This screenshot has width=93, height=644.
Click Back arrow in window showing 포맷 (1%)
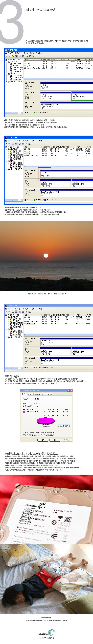(6, 144)
